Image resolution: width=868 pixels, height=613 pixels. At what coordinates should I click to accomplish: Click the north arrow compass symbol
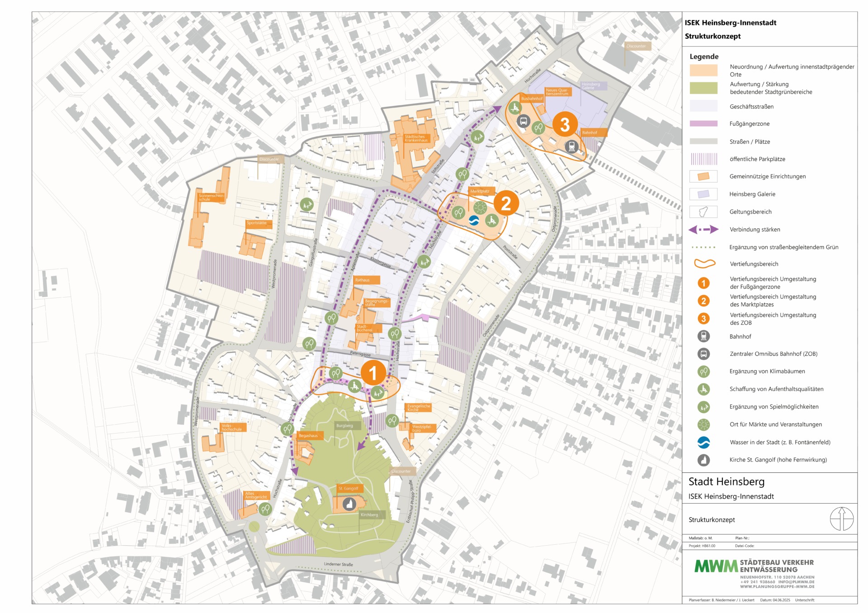841,519
